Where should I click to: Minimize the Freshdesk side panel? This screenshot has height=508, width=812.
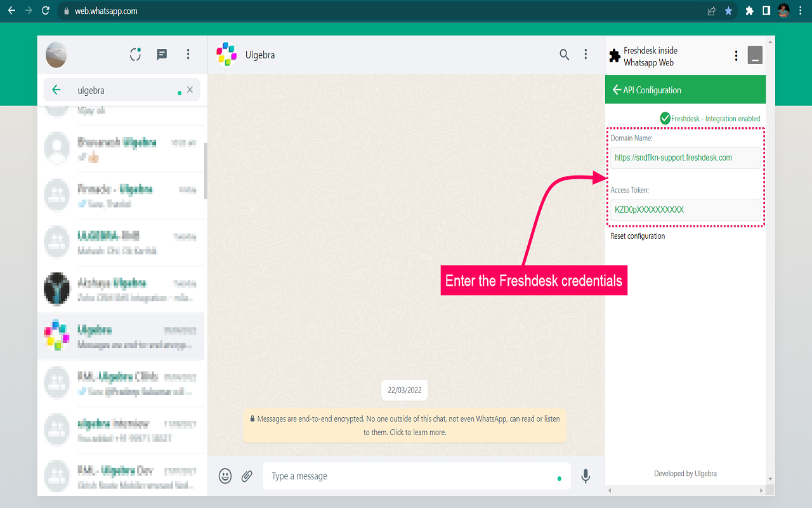click(754, 55)
